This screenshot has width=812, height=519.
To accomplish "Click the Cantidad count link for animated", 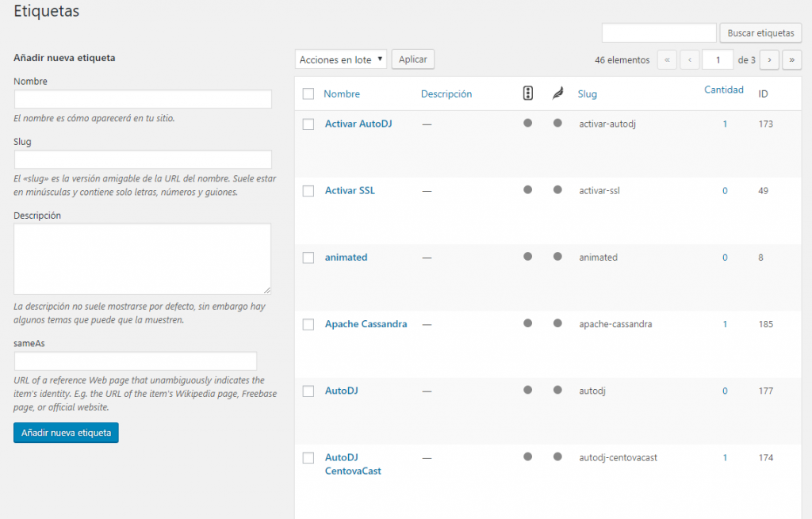I will (724, 257).
